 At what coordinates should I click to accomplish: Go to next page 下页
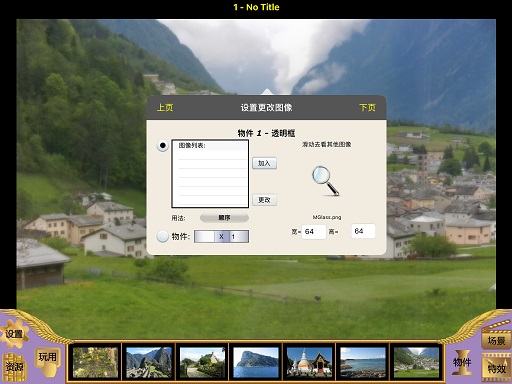click(367, 107)
